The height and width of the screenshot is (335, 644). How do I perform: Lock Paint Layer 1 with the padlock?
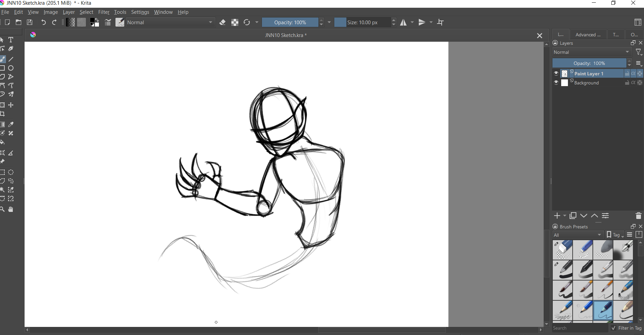click(x=627, y=74)
